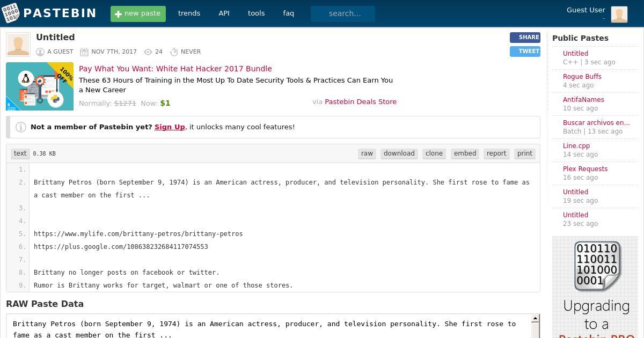Click inside the RAW Paste Data textarea
The width and height of the screenshot is (644, 338).
coord(268,326)
